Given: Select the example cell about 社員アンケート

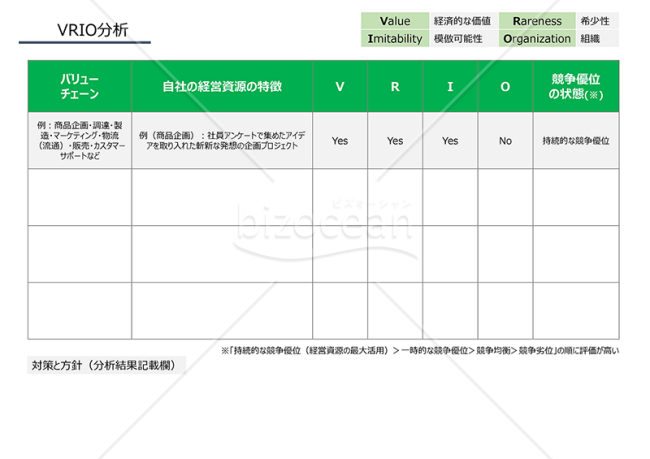Looking at the screenshot, I should [x=222, y=140].
